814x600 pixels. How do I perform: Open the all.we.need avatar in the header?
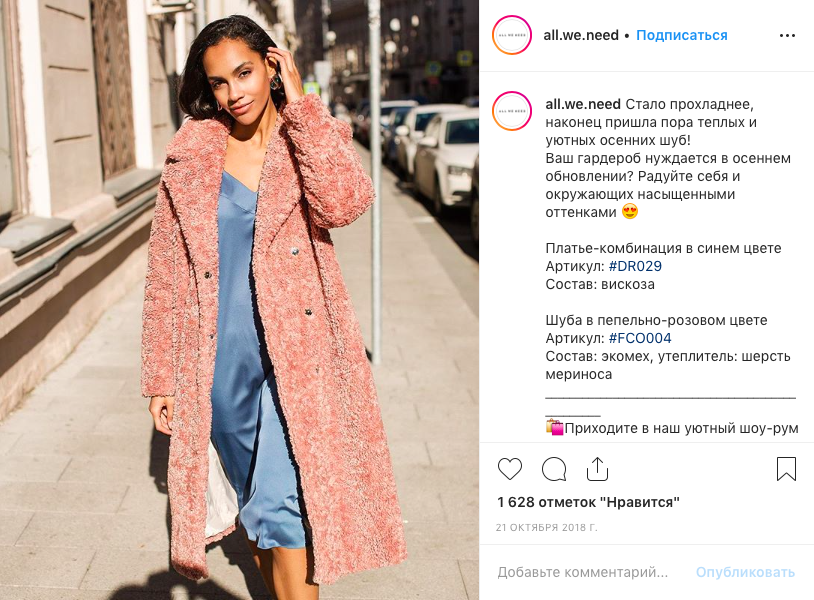coord(512,35)
